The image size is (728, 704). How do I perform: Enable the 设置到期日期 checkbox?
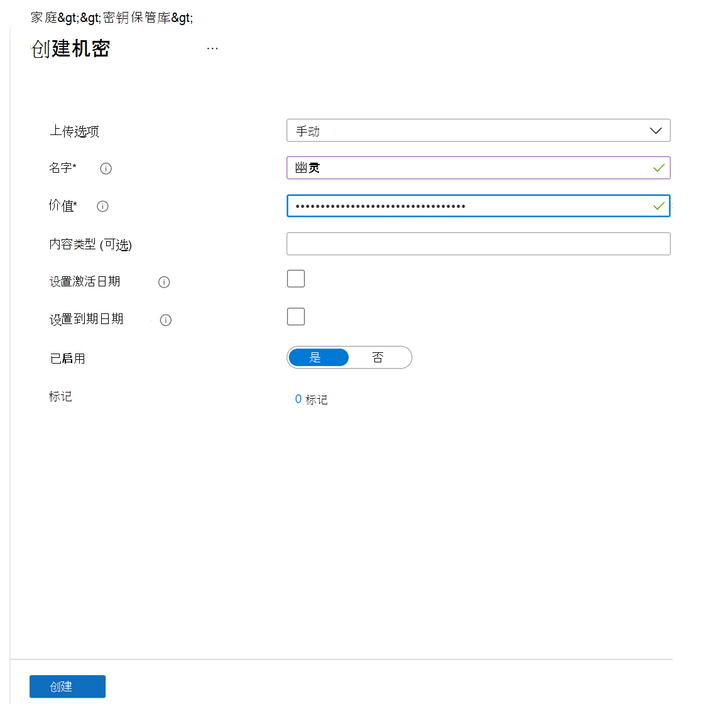click(295, 317)
